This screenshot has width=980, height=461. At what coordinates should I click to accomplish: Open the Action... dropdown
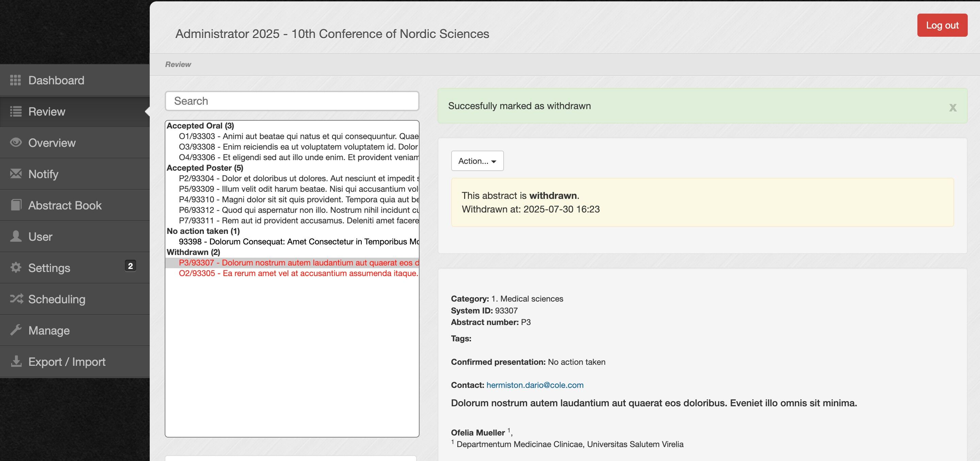pyautogui.click(x=477, y=161)
